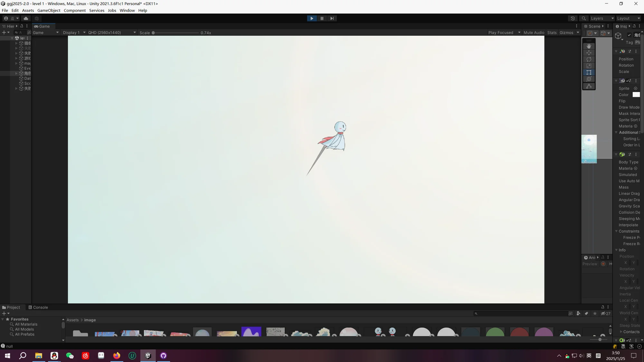This screenshot has height=362, width=644.
Task: Open the Game panel three-dot options menu
Action: [577, 26]
